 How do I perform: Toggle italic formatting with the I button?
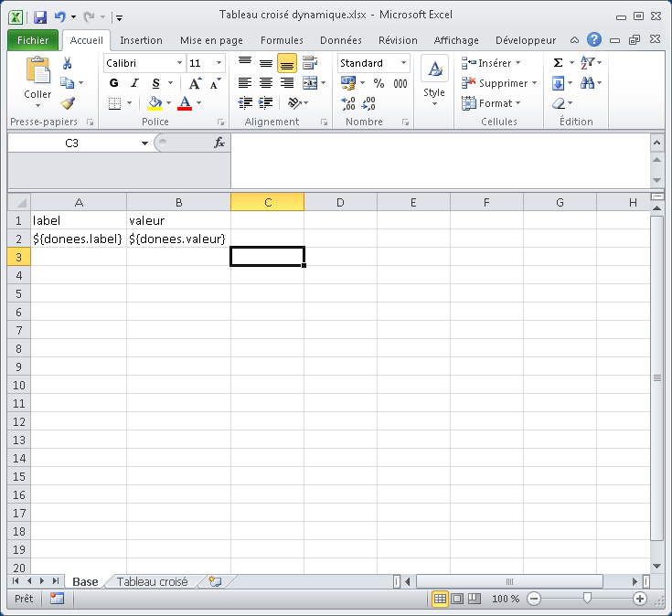coord(135,83)
